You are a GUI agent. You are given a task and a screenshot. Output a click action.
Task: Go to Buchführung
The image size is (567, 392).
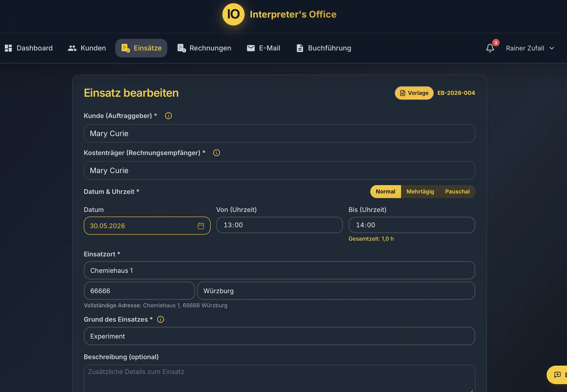point(324,48)
